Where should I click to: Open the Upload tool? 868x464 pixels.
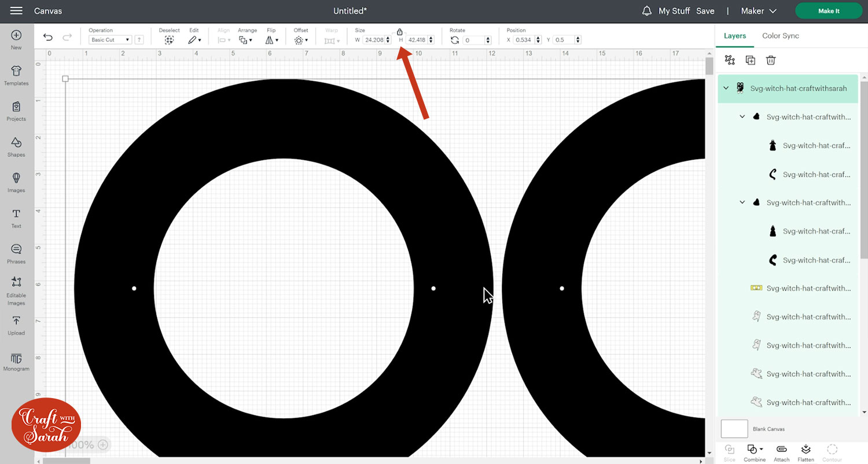pyautogui.click(x=16, y=325)
